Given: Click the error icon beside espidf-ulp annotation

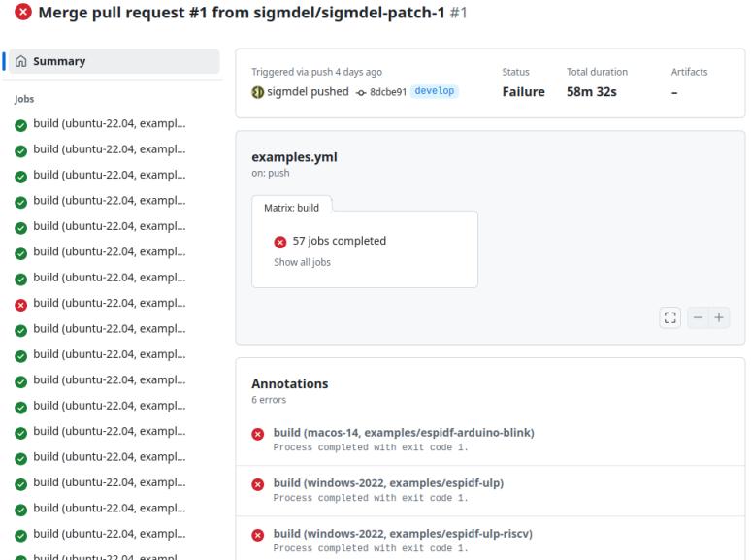Looking at the screenshot, I should click(x=258, y=484).
